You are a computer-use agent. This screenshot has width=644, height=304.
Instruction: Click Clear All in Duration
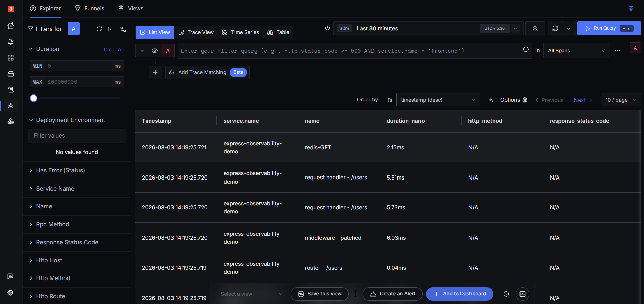[x=114, y=49]
